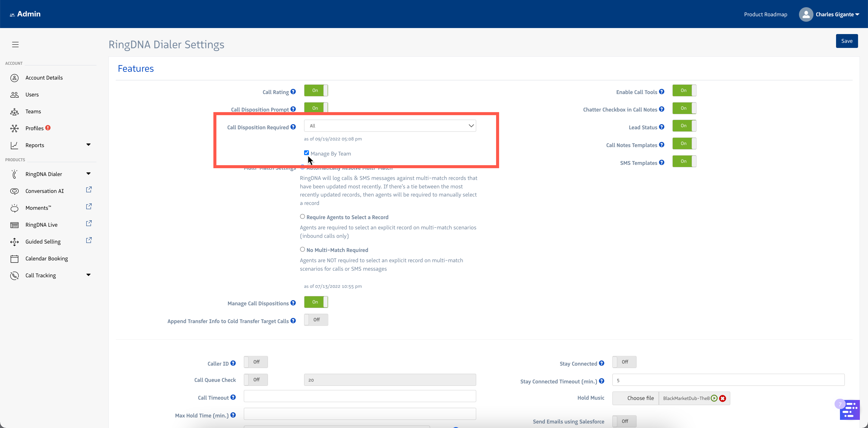Click the Reports chart icon

[14, 145]
